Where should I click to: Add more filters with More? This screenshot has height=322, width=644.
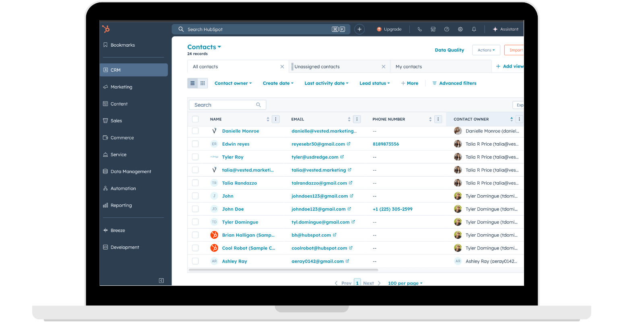410,83
